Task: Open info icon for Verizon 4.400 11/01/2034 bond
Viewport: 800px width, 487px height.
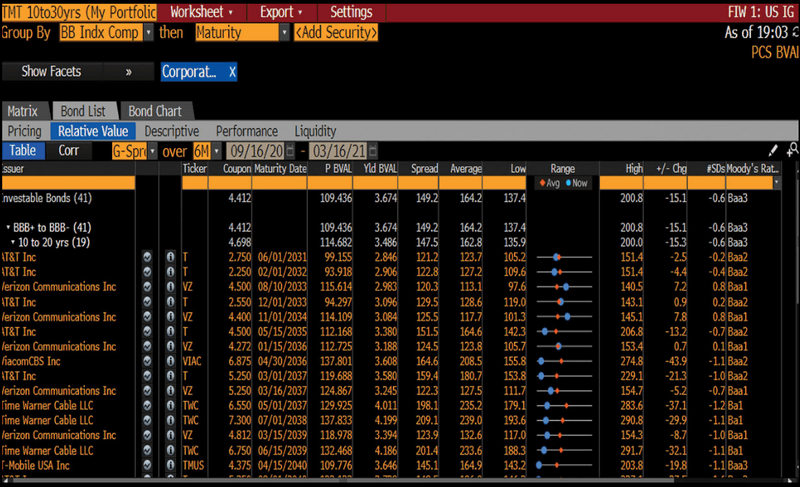Action: pos(170,317)
